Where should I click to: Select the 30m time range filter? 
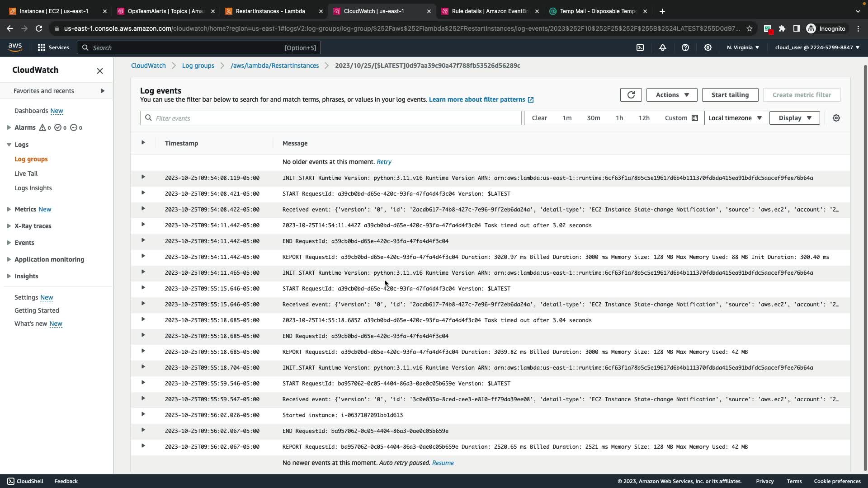click(x=593, y=118)
